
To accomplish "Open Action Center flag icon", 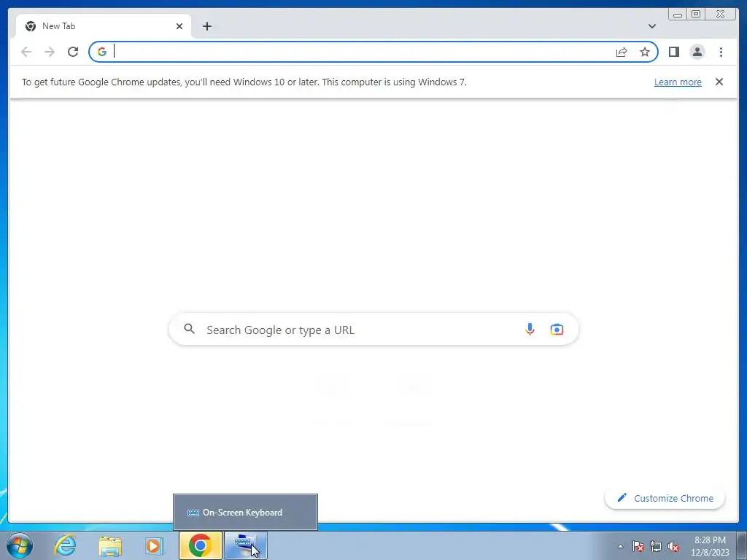I will (638, 546).
